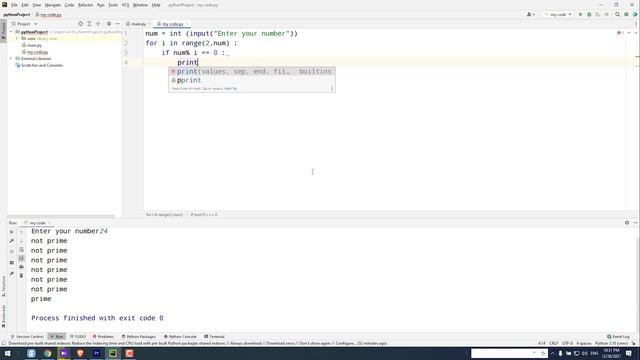Open the File menu

[14, 5]
